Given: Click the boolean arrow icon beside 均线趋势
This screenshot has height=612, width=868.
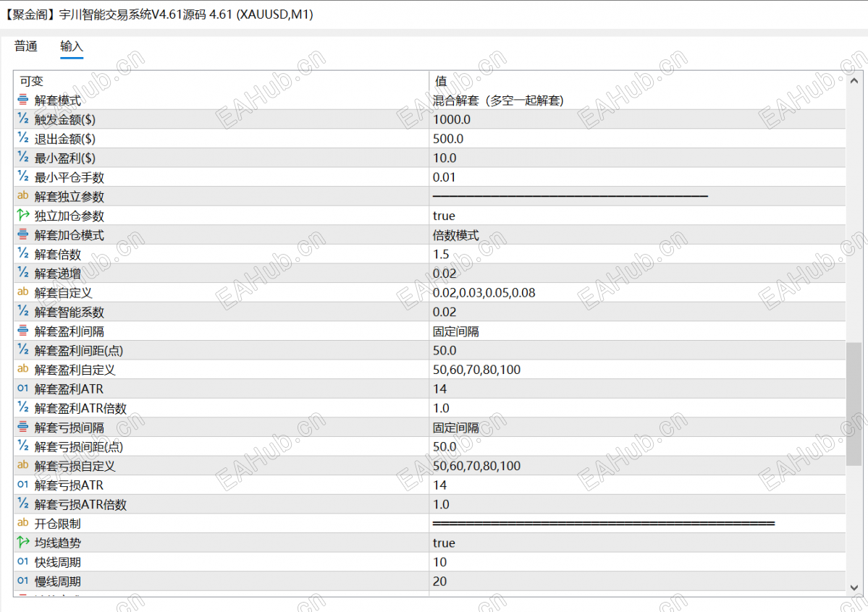Looking at the screenshot, I should (x=22, y=543).
